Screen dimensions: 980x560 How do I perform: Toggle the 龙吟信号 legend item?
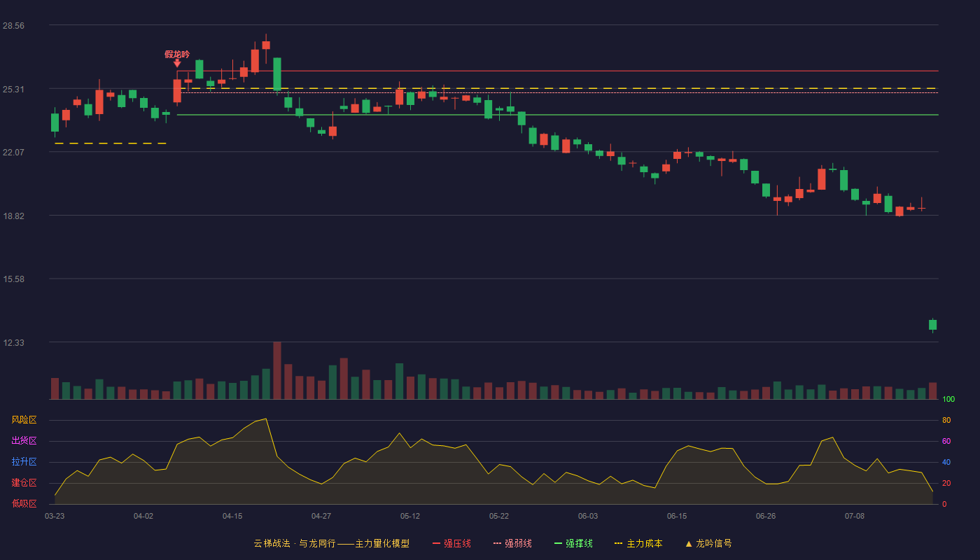(708, 543)
